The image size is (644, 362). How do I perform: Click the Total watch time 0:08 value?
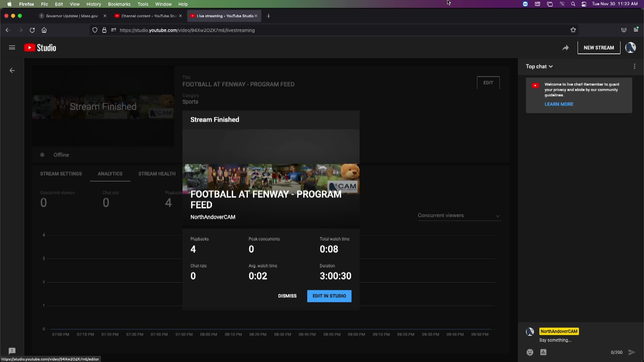click(x=329, y=249)
